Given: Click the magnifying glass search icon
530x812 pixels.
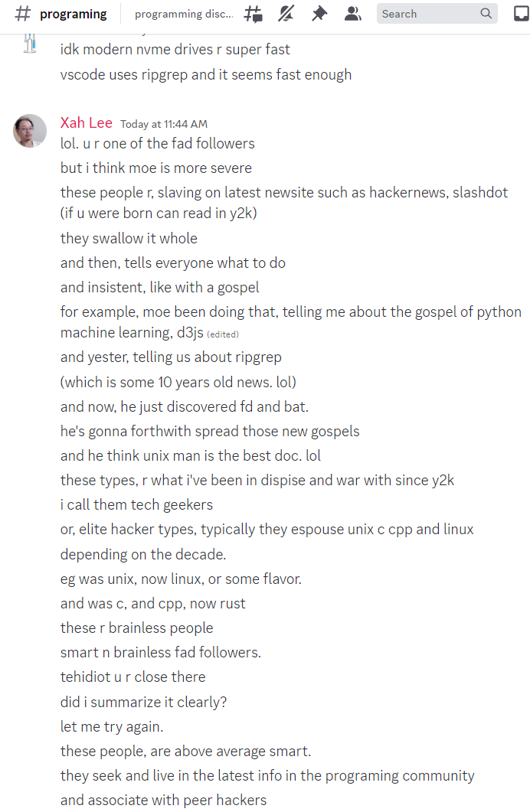Looking at the screenshot, I should 486,14.
